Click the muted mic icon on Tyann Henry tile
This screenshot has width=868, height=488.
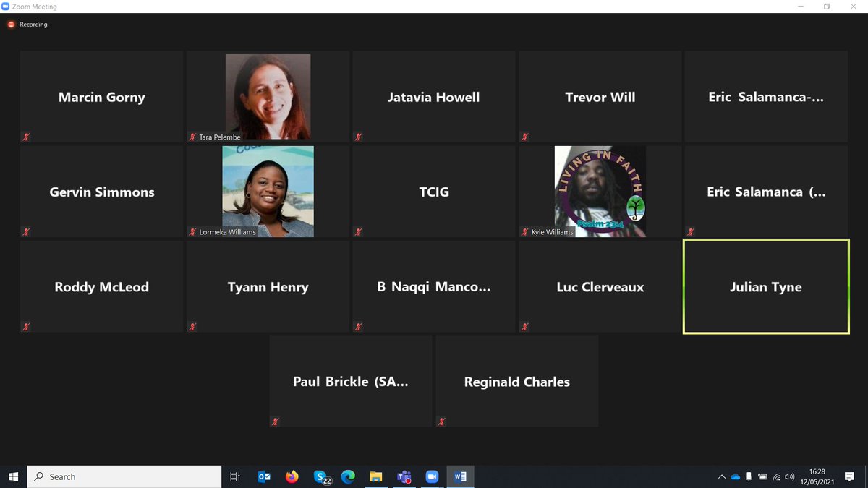192,327
